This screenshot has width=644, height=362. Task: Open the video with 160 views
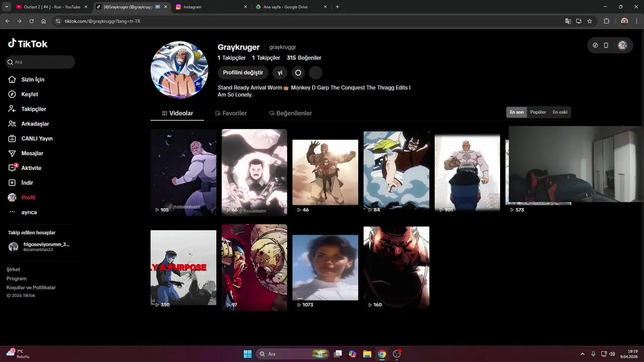point(396,267)
